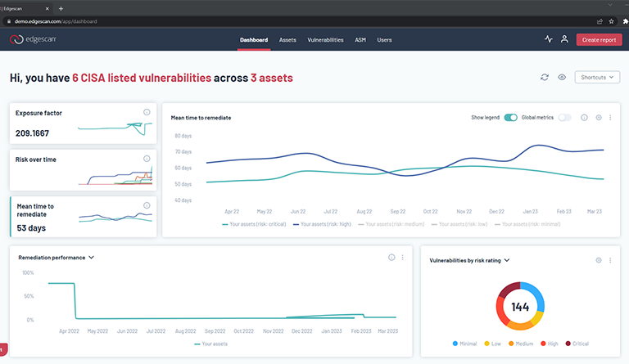The height and width of the screenshot is (364, 629).
Task: Open the user profile icon
Action: [564, 38]
